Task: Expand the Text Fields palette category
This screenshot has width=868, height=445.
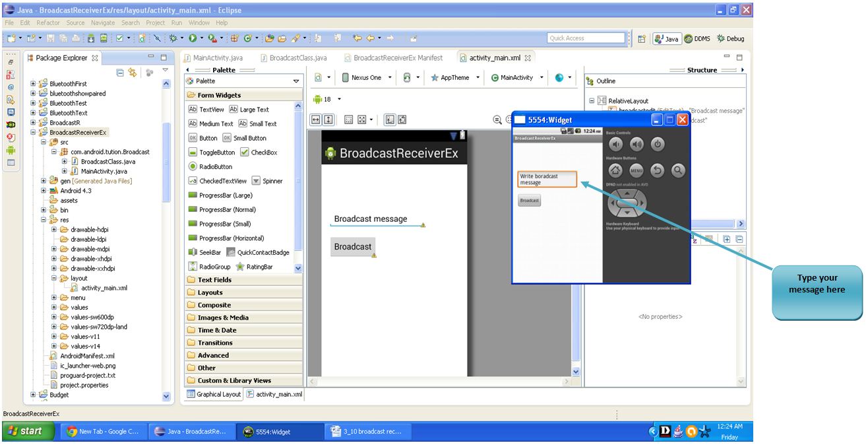Action: click(x=243, y=280)
